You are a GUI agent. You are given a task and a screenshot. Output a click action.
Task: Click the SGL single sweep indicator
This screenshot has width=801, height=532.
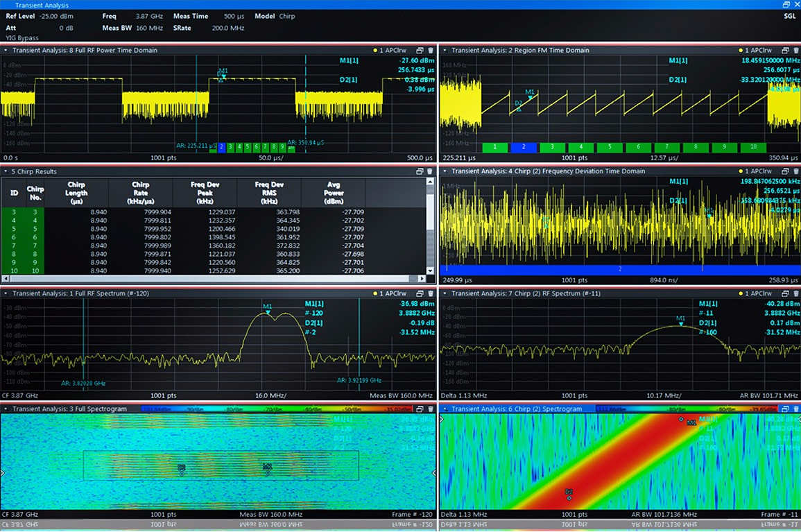[x=790, y=17]
